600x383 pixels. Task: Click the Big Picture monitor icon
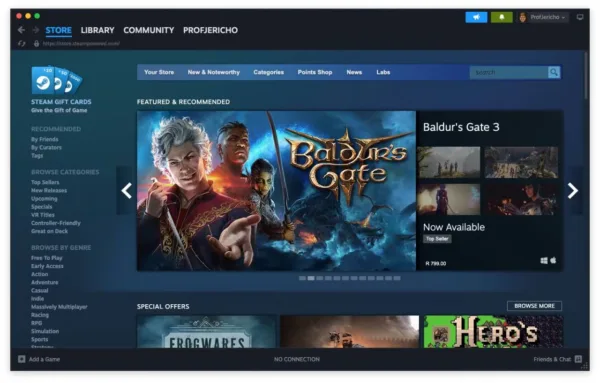pyautogui.click(x=580, y=17)
